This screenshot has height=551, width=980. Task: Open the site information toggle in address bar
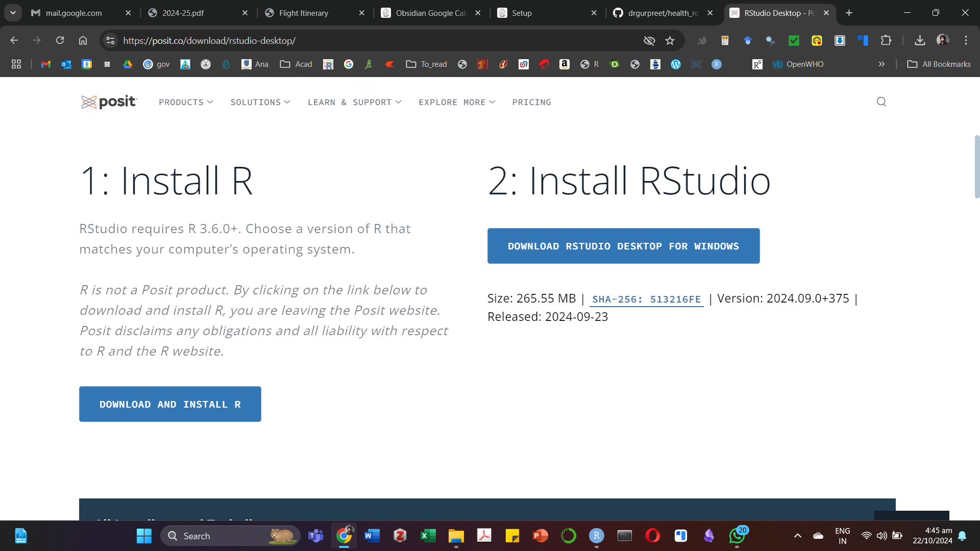click(110, 41)
